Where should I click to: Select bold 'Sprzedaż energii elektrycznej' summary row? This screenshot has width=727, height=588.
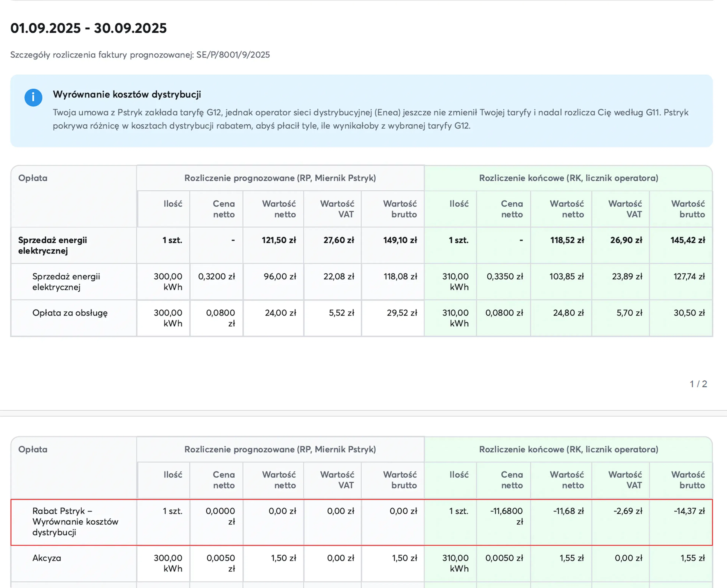(x=52, y=245)
